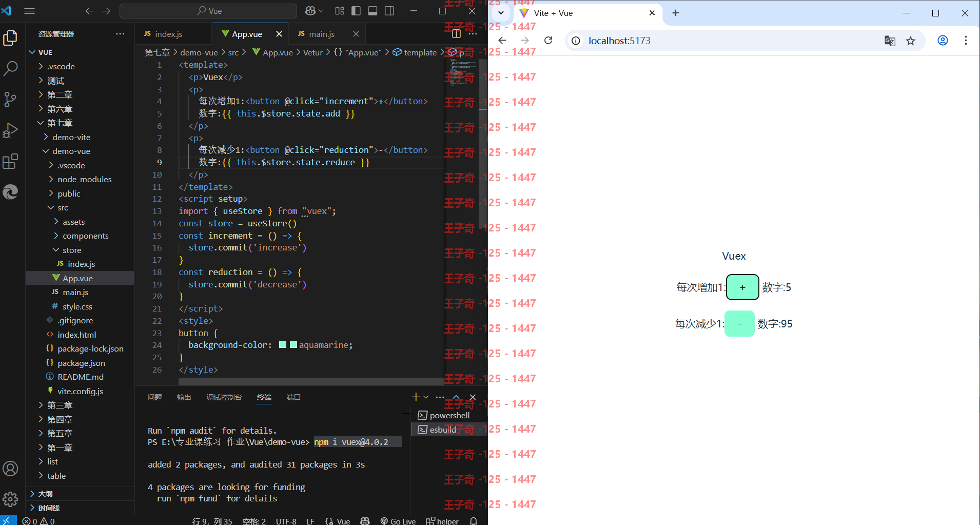Bookmark the localhost page with star
The image size is (980, 525).
pyautogui.click(x=911, y=41)
